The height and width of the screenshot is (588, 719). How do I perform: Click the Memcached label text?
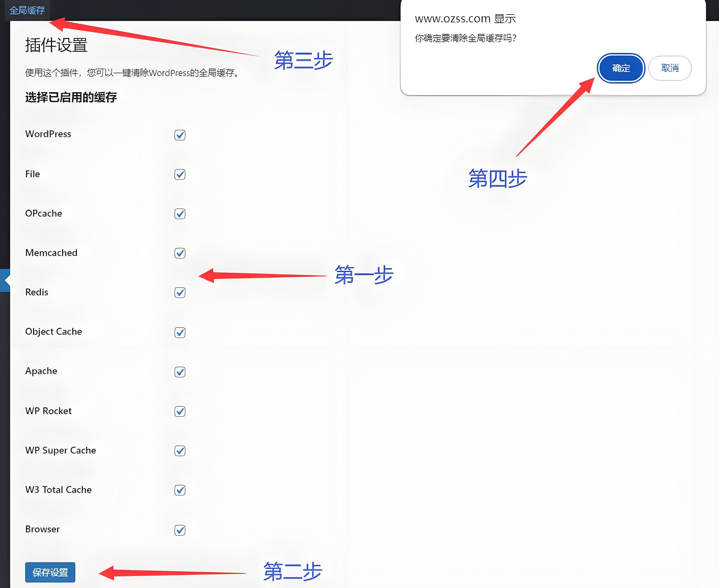(51, 253)
